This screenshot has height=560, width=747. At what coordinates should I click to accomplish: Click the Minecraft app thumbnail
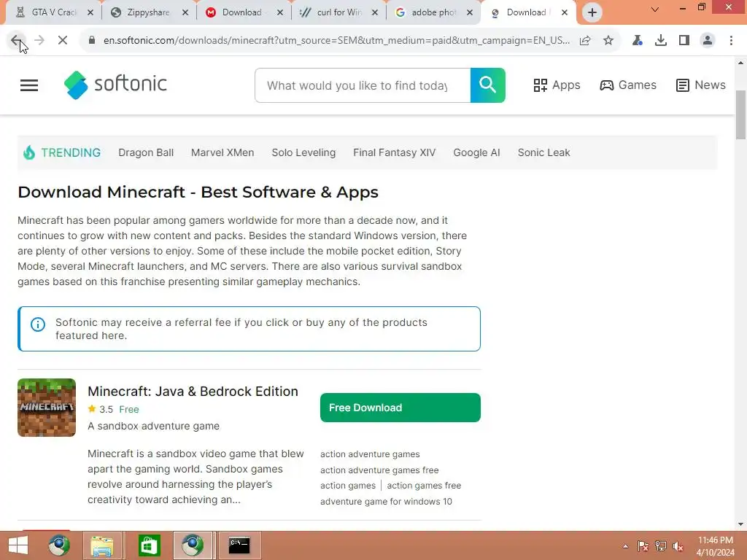[x=47, y=408]
